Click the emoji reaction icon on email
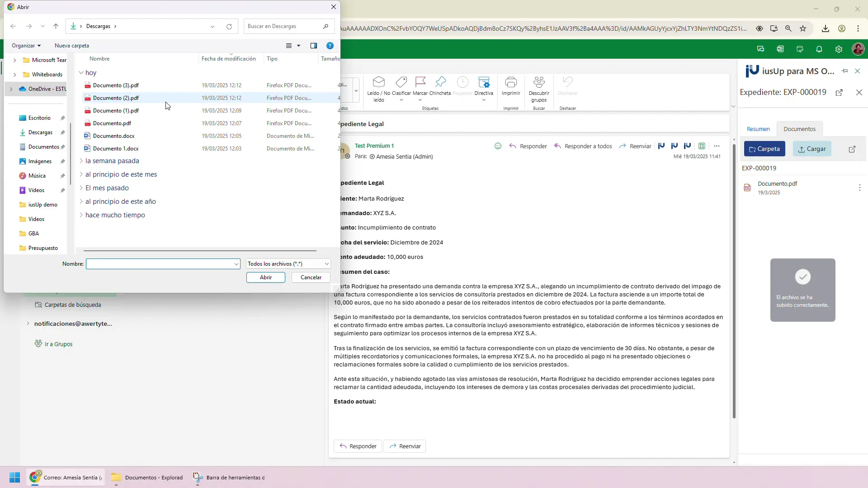 (x=498, y=146)
